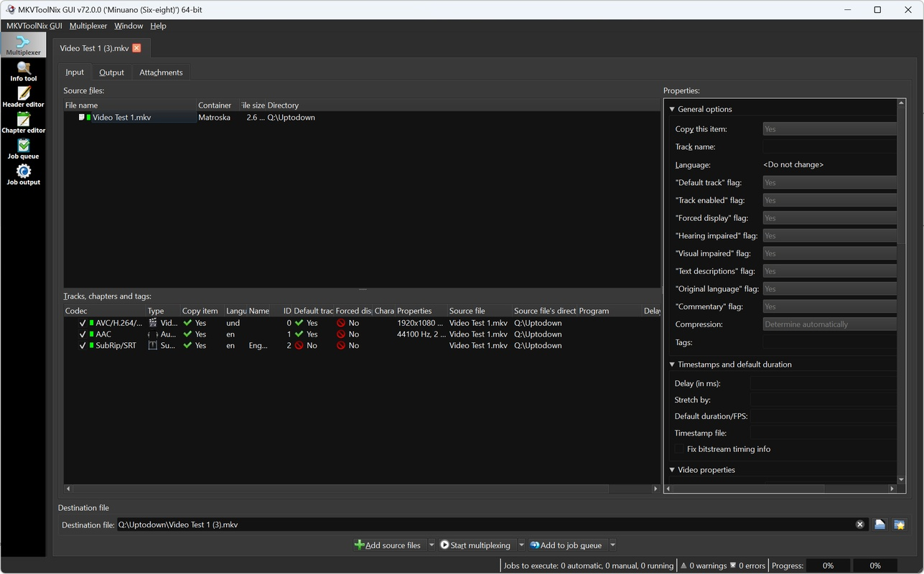Uncheck the SubRip/SRT subtitle track
924x574 pixels.
[83, 345]
